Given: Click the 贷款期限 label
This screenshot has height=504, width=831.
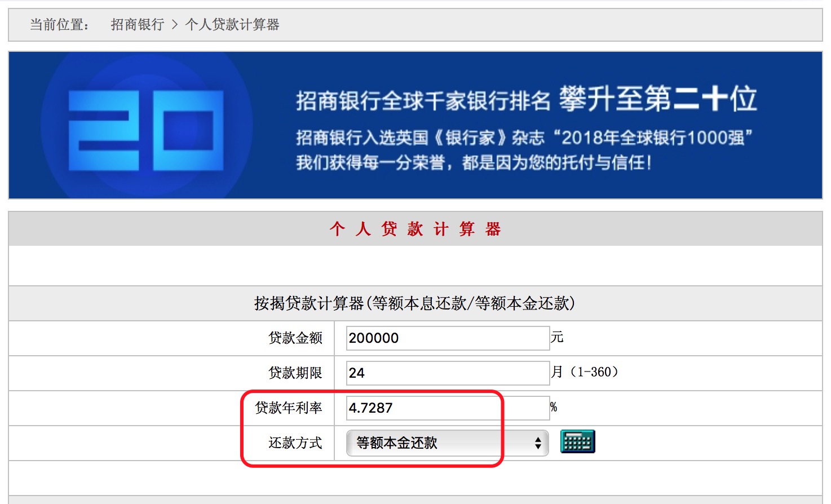Looking at the screenshot, I should (x=295, y=373).
